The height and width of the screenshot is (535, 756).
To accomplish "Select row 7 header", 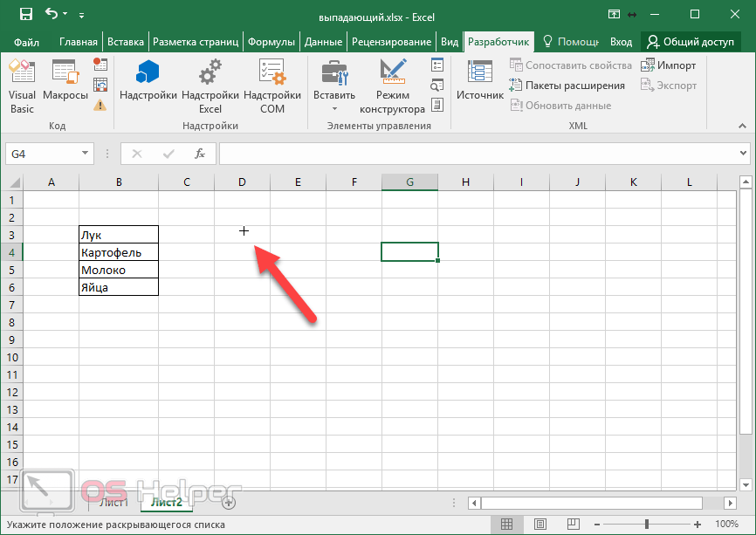I will [11, 305].
